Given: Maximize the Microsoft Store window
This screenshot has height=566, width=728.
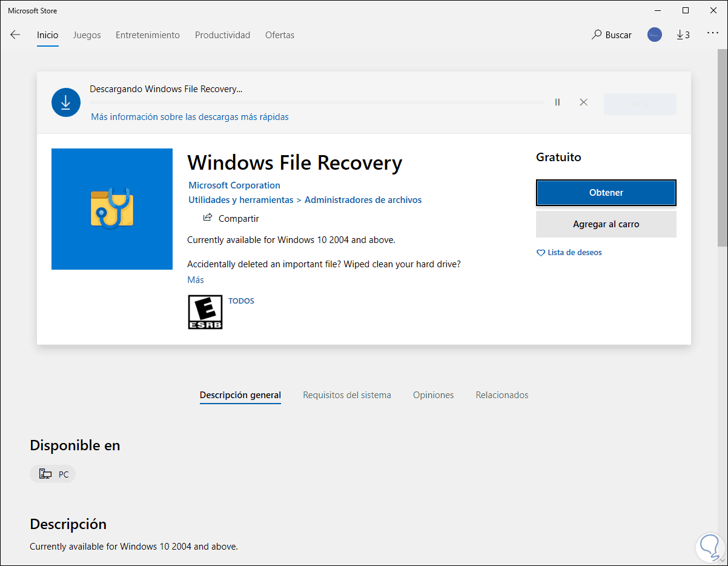Looking at the screenshot, I should pyautogui.click(x=686, y=10).
